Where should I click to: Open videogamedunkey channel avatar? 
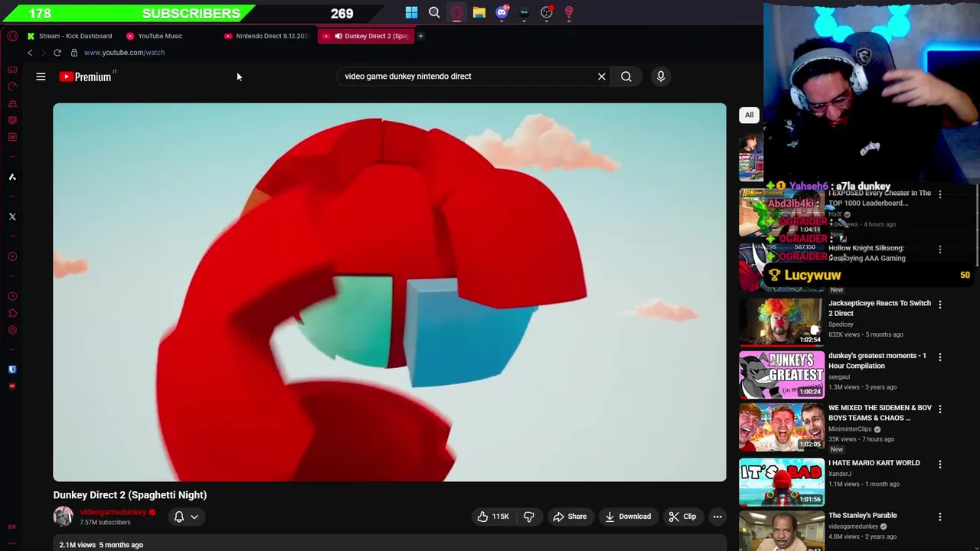[x=63, y=517]
